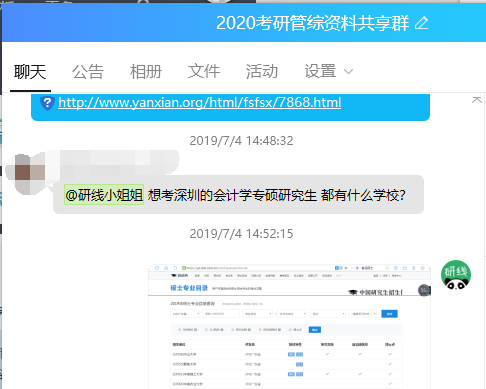Screen dimensions: 486x389
Task: Click the shield question-mark link safety icon
Action: point(47,103)
